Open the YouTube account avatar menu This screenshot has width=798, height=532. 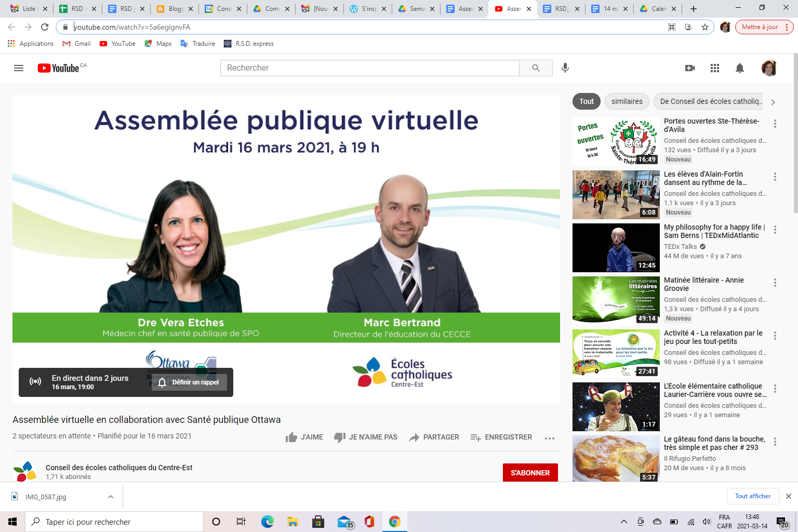click(x=769, y=68)
